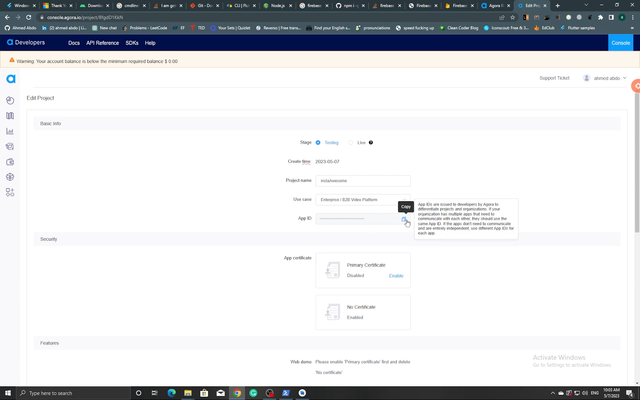Screen dimensions: 640x400
Task: Switch to the Agora browser tab
Action: pyautogui.click(x=496, y=6)
